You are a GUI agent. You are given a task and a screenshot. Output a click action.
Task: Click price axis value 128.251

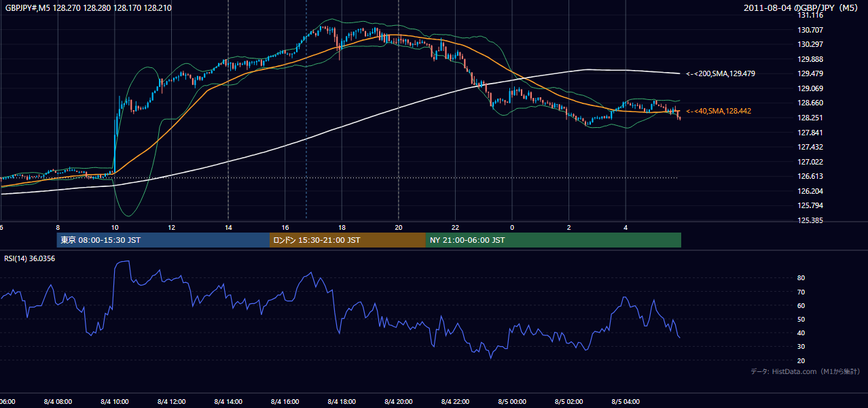click(810, 118)
